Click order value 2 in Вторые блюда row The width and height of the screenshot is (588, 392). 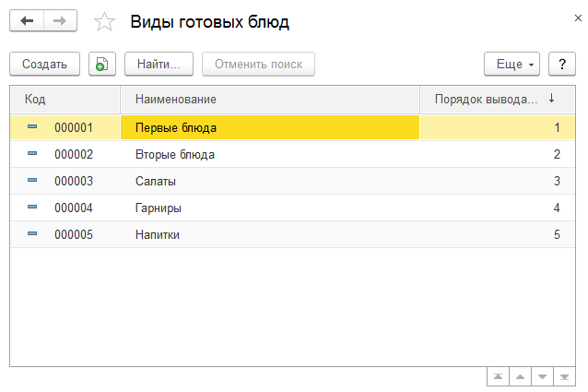(557, 154)
